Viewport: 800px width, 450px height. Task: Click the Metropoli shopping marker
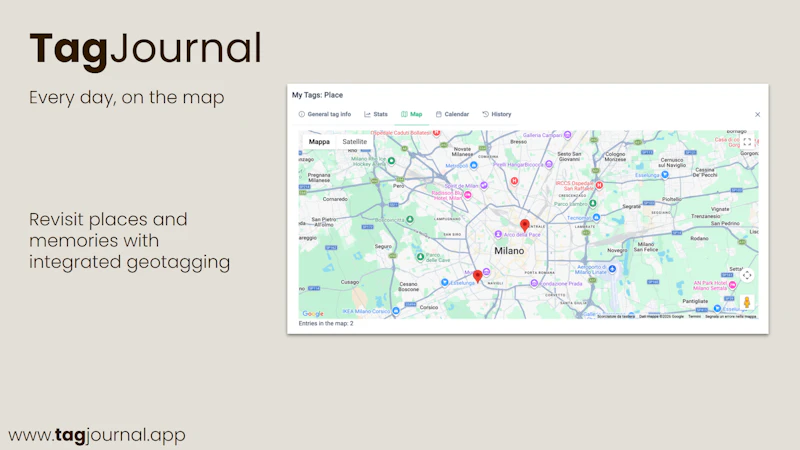[474, 165]
